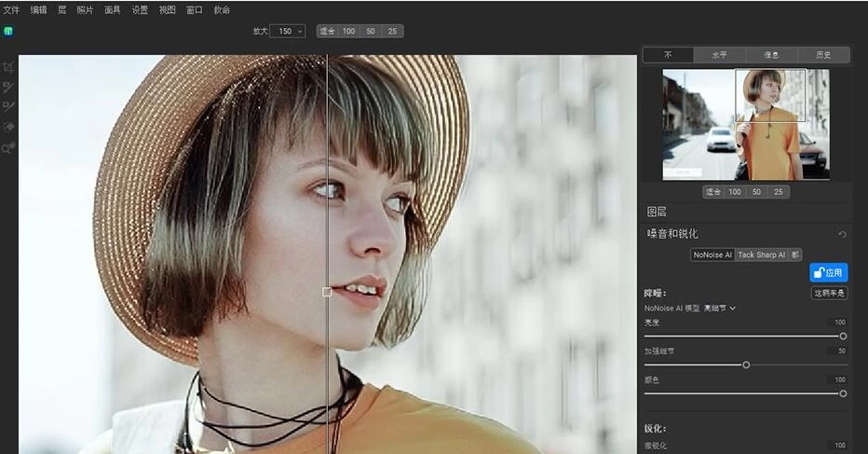Expand the NoNoise AI 模型 dropdown
Screen dimensions: 868x454
point(720,308)
